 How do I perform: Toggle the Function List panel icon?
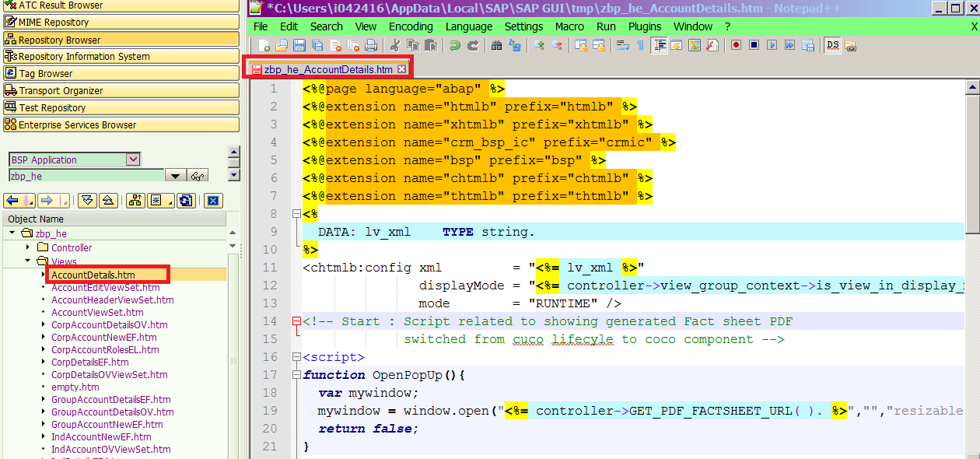pyautogui.click(x=712, y=45)
